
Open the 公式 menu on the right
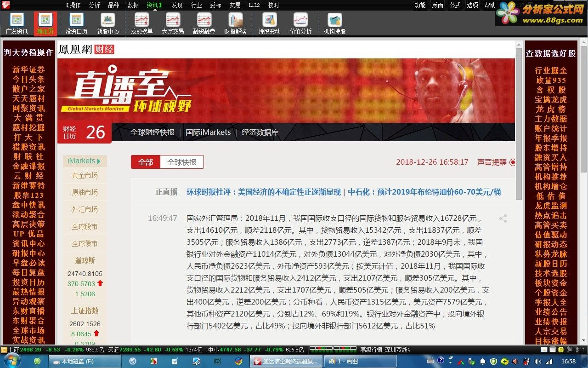[455, 5]
